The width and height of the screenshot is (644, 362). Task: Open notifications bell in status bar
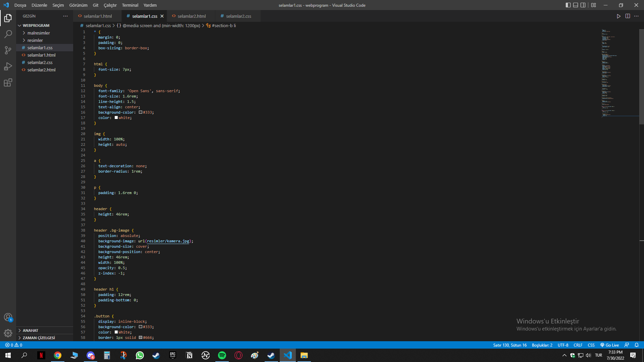[636, 345]
